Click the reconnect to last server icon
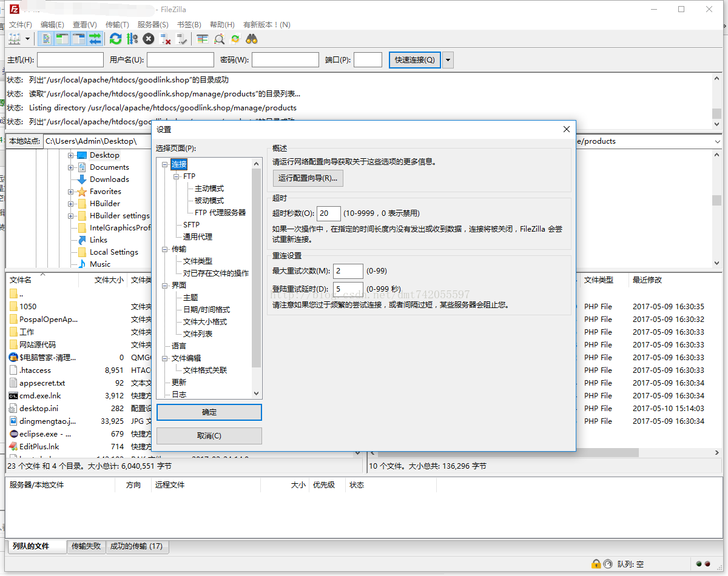Image resolution: width=728 pixels, height=576 pixels. click(x=181, y=39)
